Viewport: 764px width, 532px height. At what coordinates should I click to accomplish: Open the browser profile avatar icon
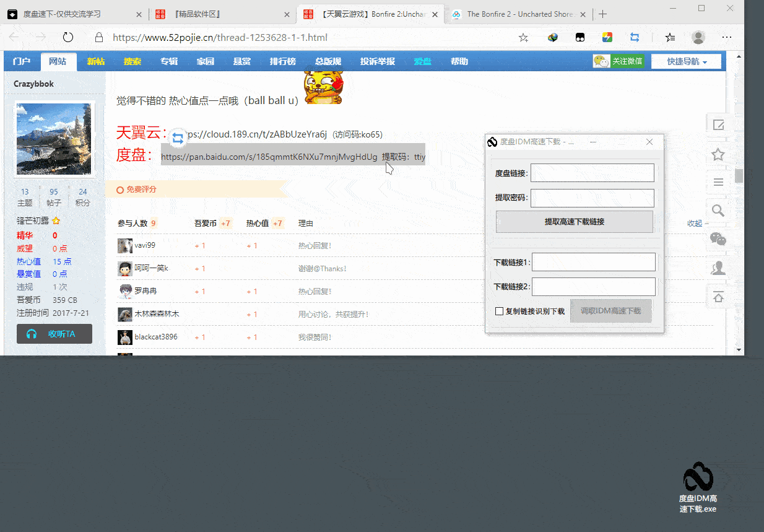[698, 38]
